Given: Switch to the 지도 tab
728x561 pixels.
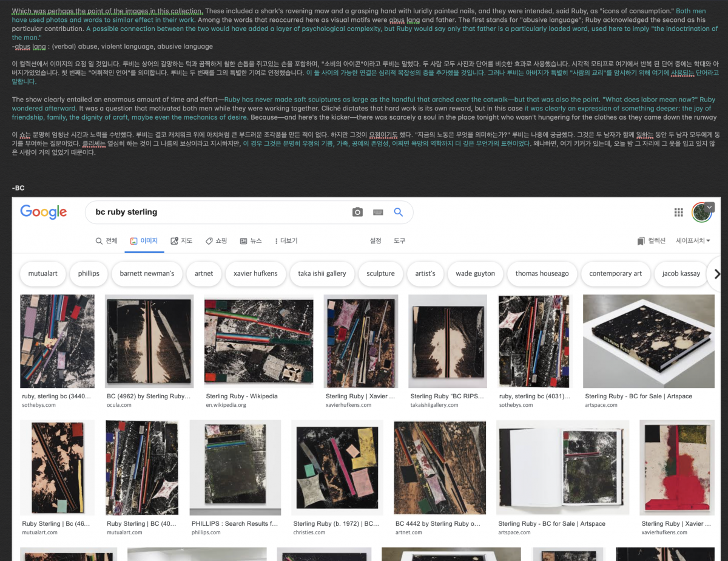Looking at the screenshot, I should pos(181,241).
